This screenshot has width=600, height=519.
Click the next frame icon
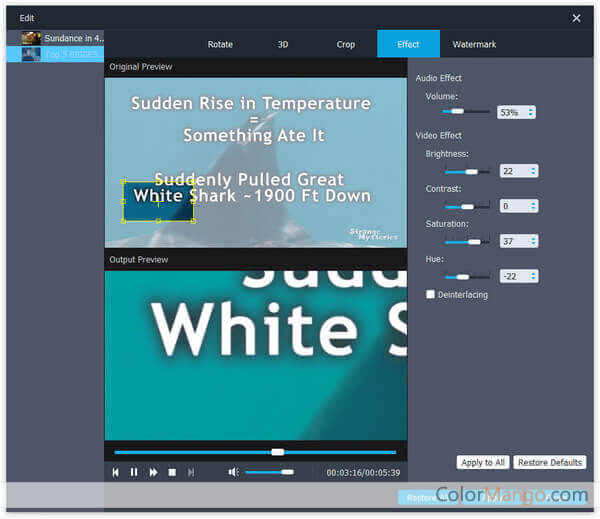[x=191, y=472]
